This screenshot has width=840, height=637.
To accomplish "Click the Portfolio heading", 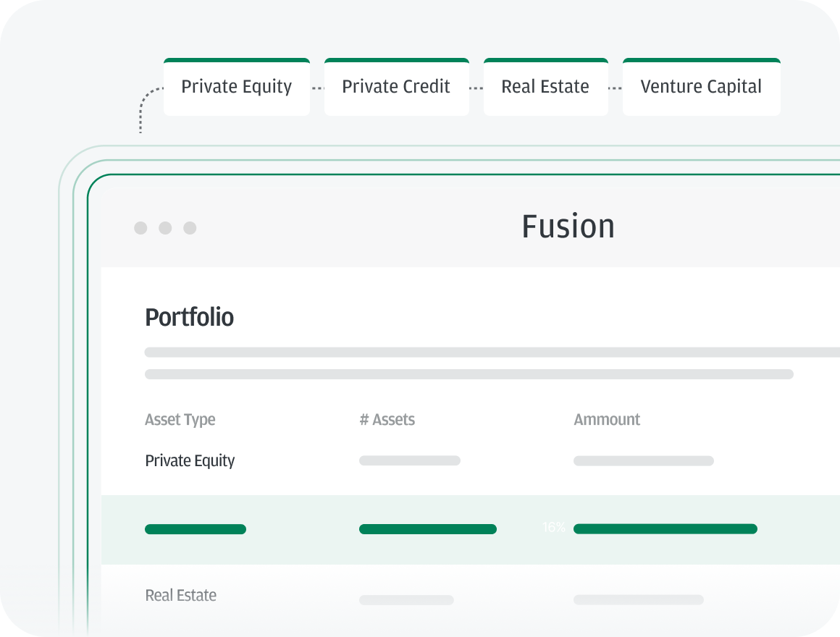I will tap(190, 317).
